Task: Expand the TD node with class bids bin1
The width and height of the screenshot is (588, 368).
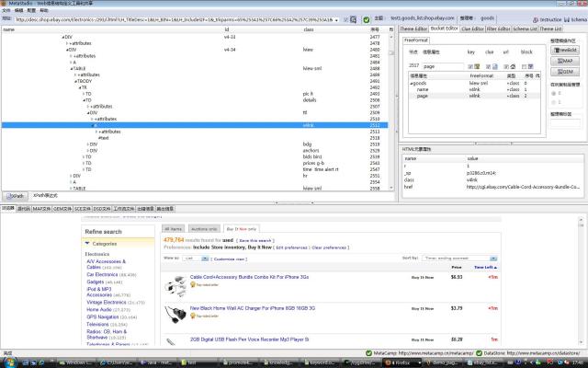Action: (84, 157)
